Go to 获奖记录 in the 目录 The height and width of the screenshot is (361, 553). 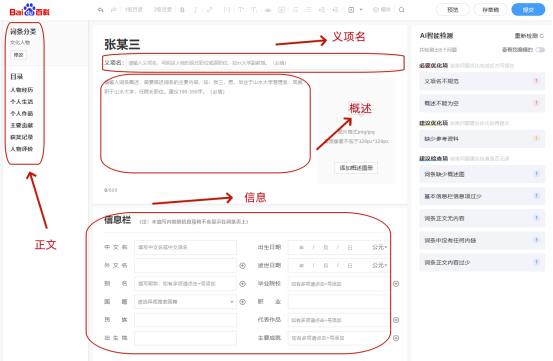coord(22,137)
